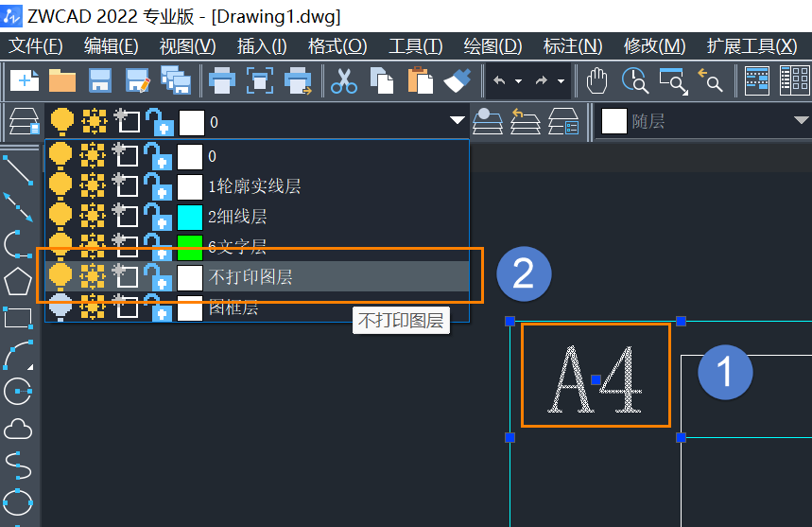Select the Polygon tool
812x527 pixels.
18,281
